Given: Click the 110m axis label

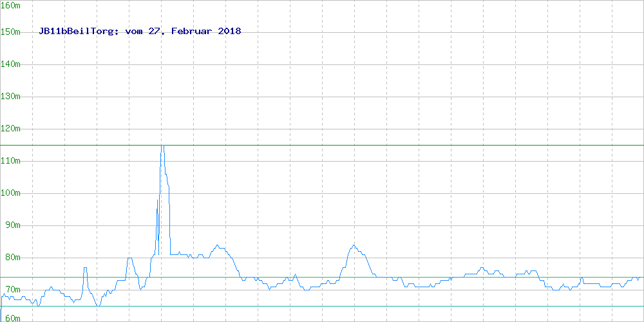Looking at the screenshot, I should click(11, 160).
